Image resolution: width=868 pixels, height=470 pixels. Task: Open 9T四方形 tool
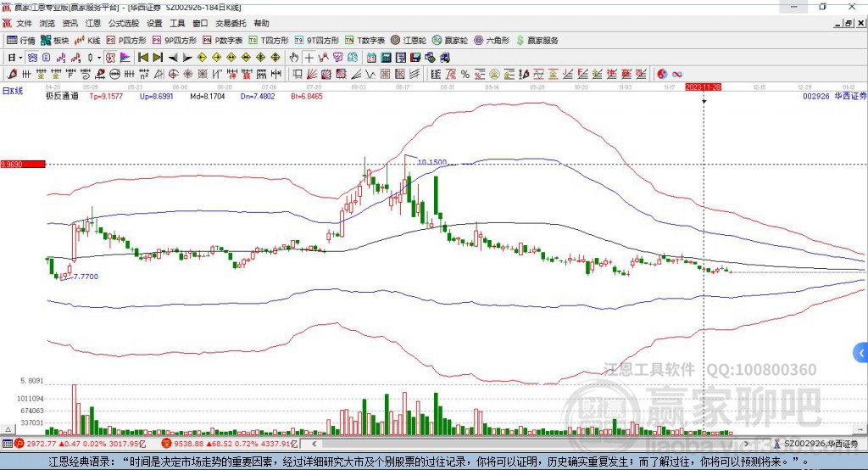[317, 41]
